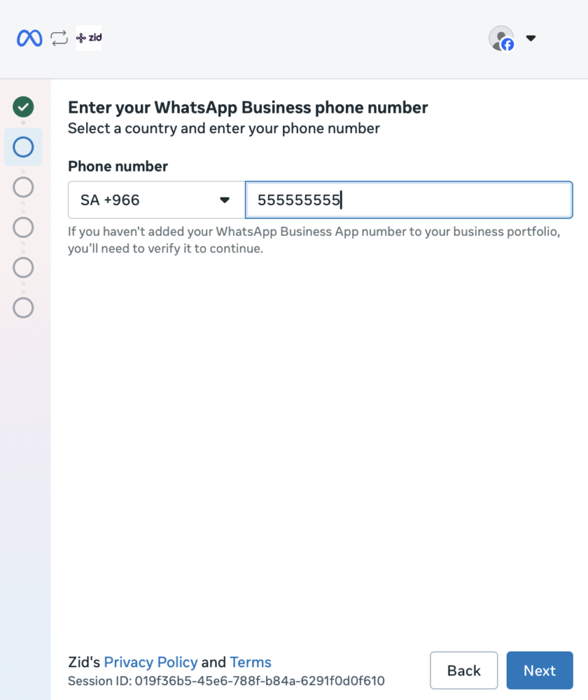Select the third step circle
The height and width of the screenshot is (700, 588).
(23, 187)
